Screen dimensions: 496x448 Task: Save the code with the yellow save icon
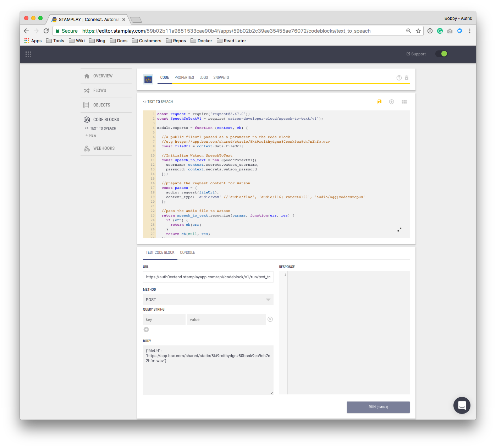(x=379, y=102)
